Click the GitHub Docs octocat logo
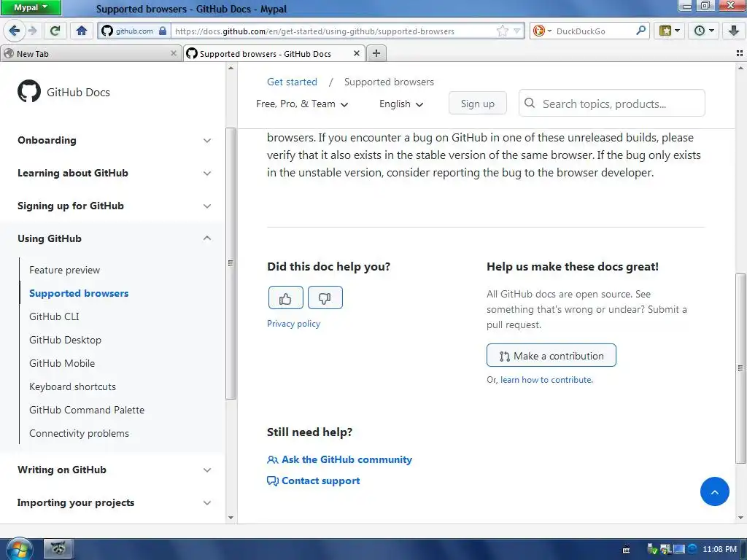This screenshot has width=747, height=560. pyautogui.click(x=29, y=91)
